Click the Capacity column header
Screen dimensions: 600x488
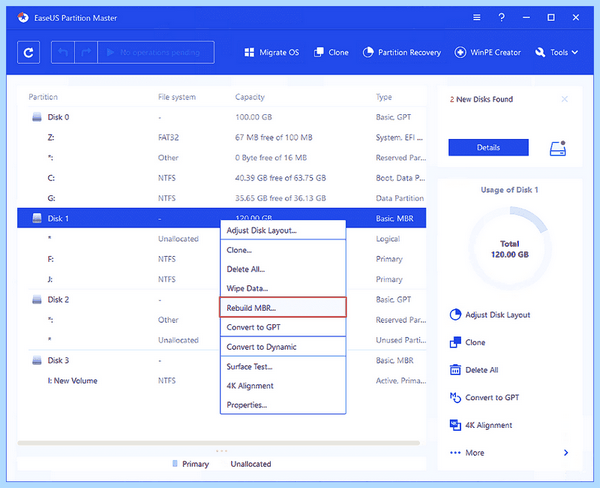tap(250, 97)
